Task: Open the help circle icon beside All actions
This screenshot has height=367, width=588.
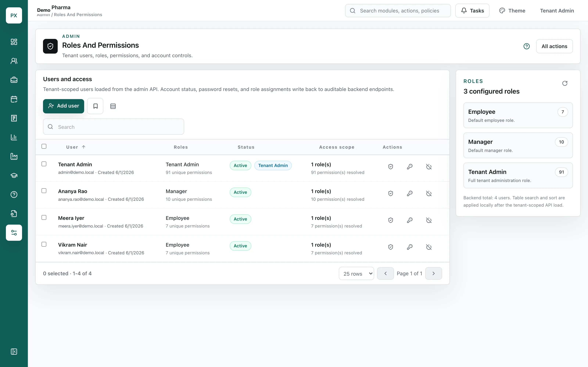Action: click(526, 46)
